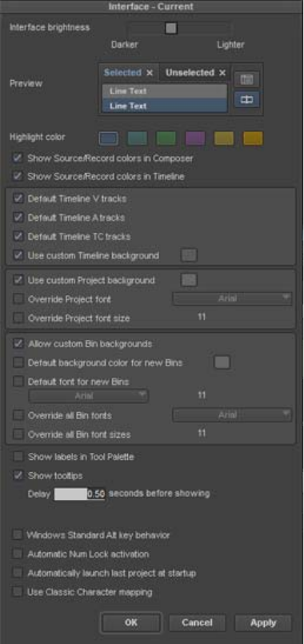Open the Default font for new Bins dropdown

[88, 396]
